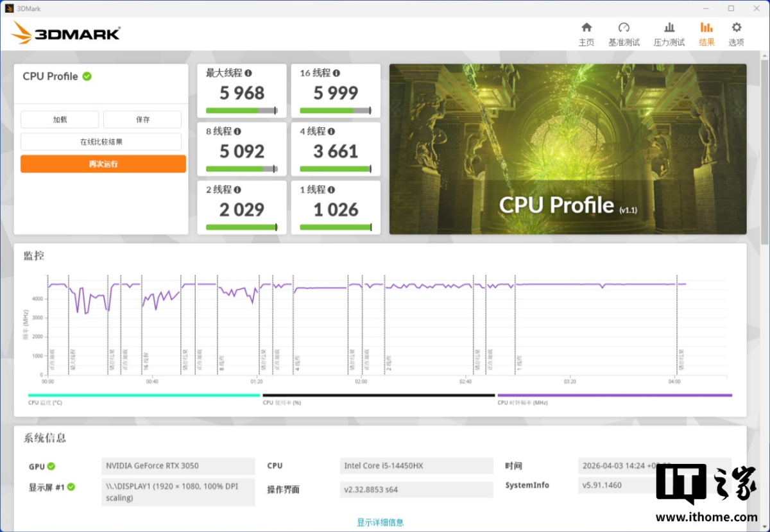Click info icon next to 最大线程
770x532 pixels.
coord(248,73)
